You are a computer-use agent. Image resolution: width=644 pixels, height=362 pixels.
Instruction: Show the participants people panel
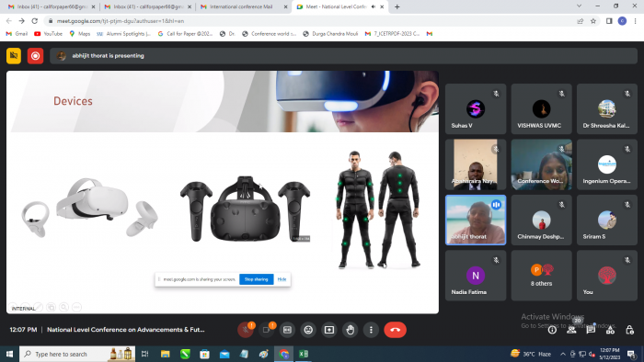571,330
